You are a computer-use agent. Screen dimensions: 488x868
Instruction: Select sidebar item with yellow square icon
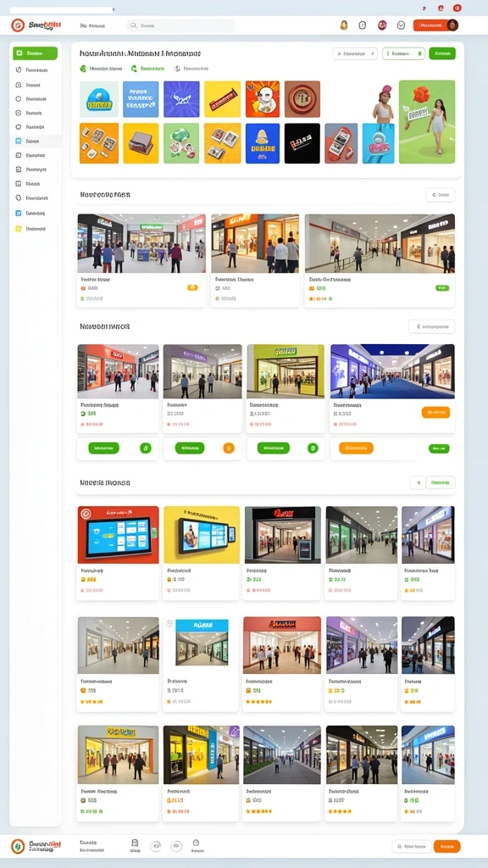[35, 228]
